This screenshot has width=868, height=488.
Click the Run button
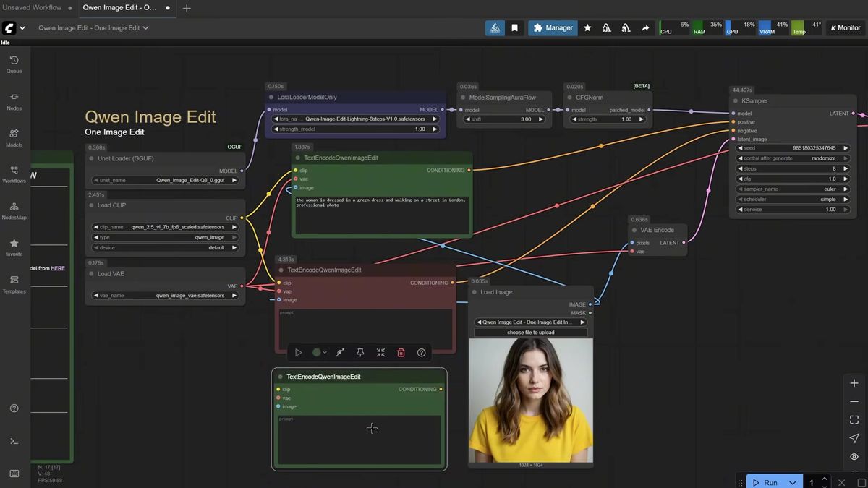point(765,482)
